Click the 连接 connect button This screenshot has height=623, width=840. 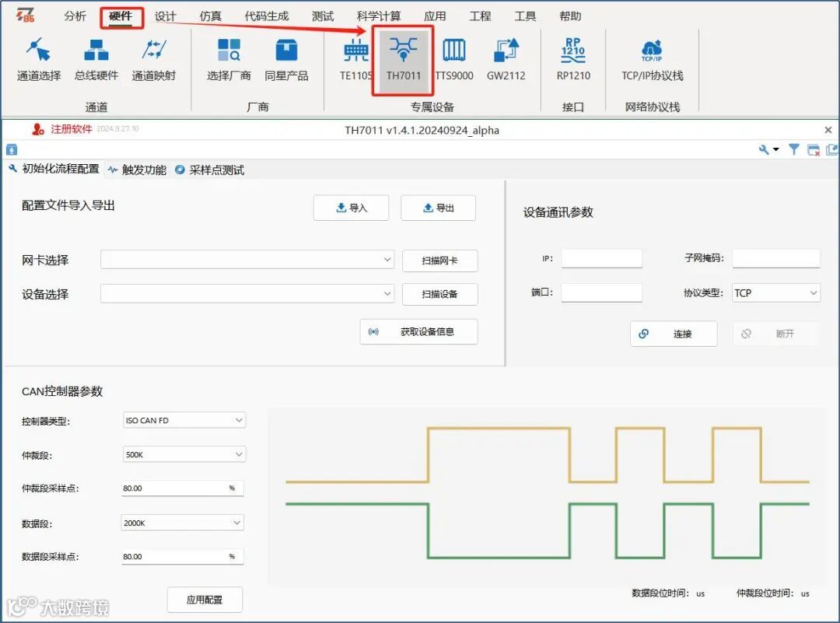tap(674, 334)
